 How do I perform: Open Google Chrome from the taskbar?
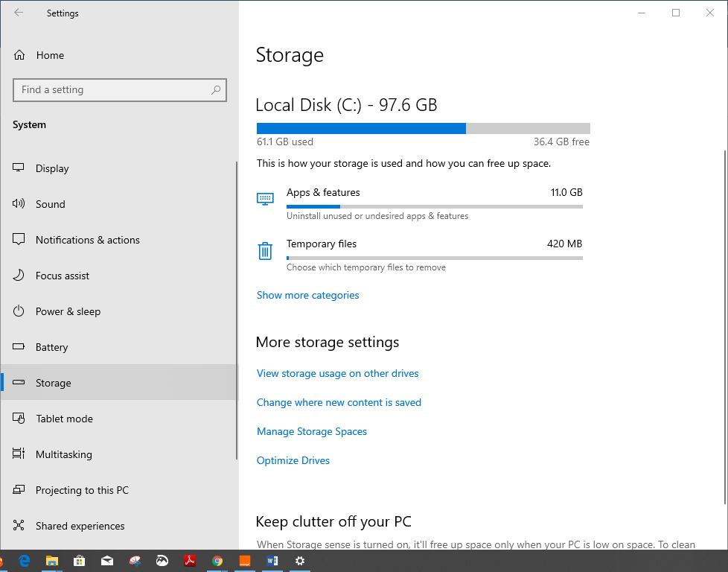(x=217, y=561)
